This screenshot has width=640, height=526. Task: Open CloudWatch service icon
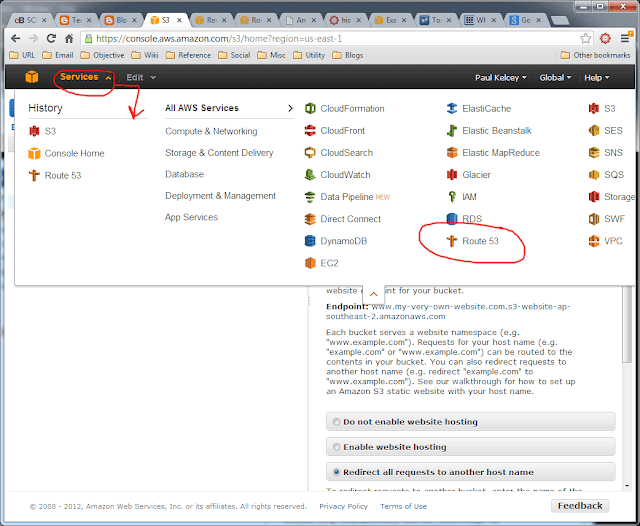click(310, 175)
